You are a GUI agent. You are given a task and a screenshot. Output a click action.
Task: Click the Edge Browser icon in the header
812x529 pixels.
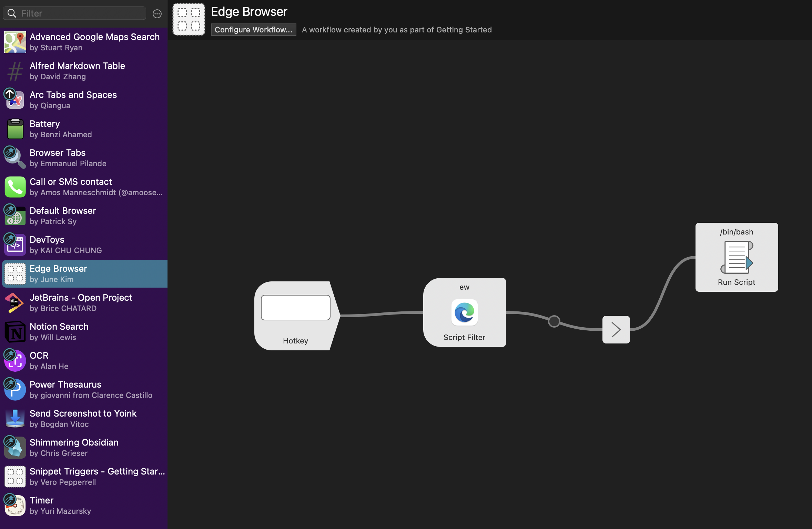click(189, 19)
